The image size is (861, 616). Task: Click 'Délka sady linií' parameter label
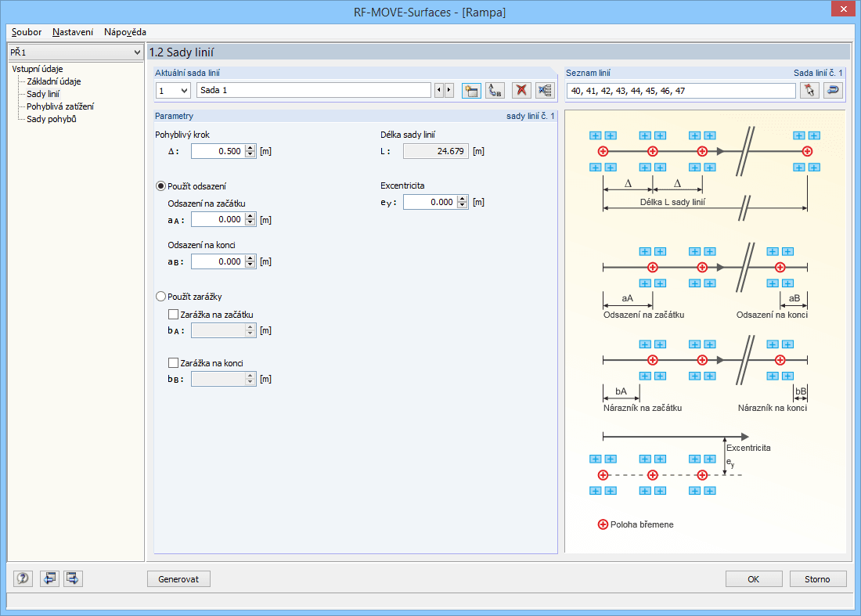(408, 135)
